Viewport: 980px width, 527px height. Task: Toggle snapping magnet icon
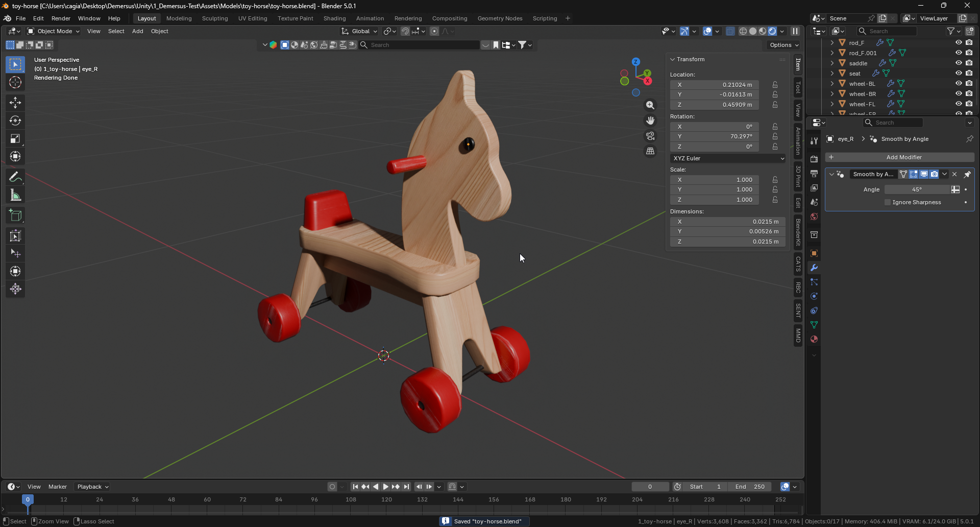coord(405,31)
